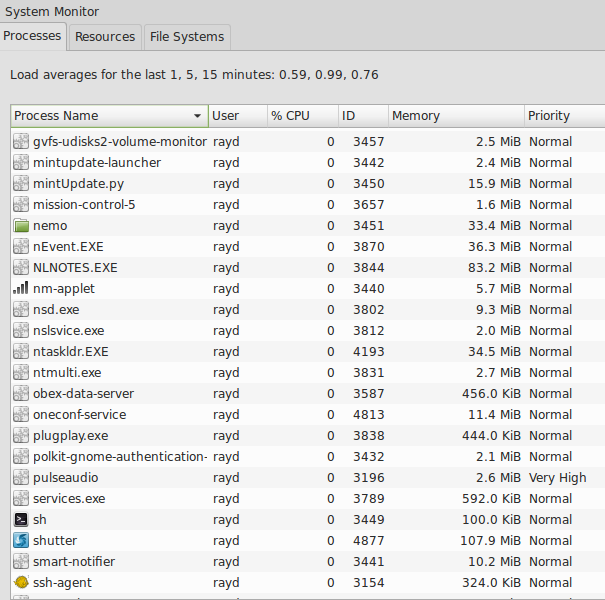Click the blue shutter application icon
This screenshot has width=605, height=600.
(21, 540)
